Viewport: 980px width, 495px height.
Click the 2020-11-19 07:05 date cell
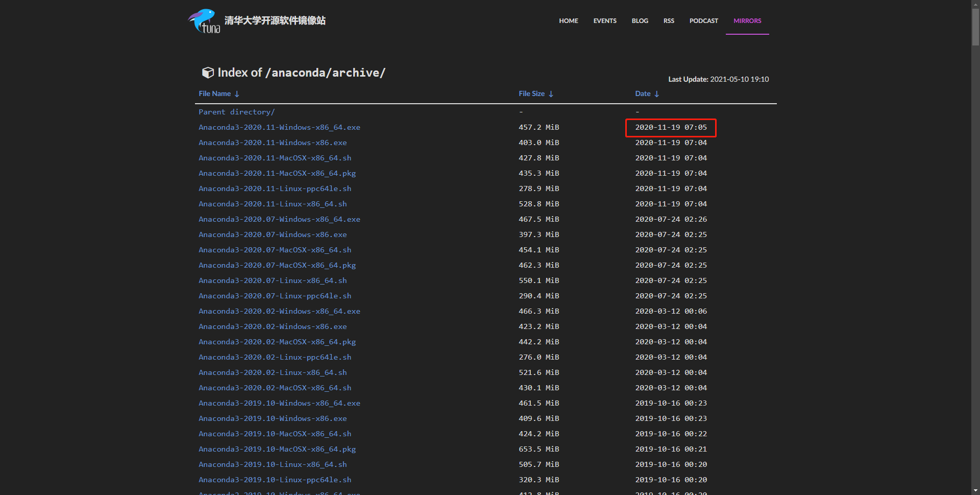pos(671,127)
